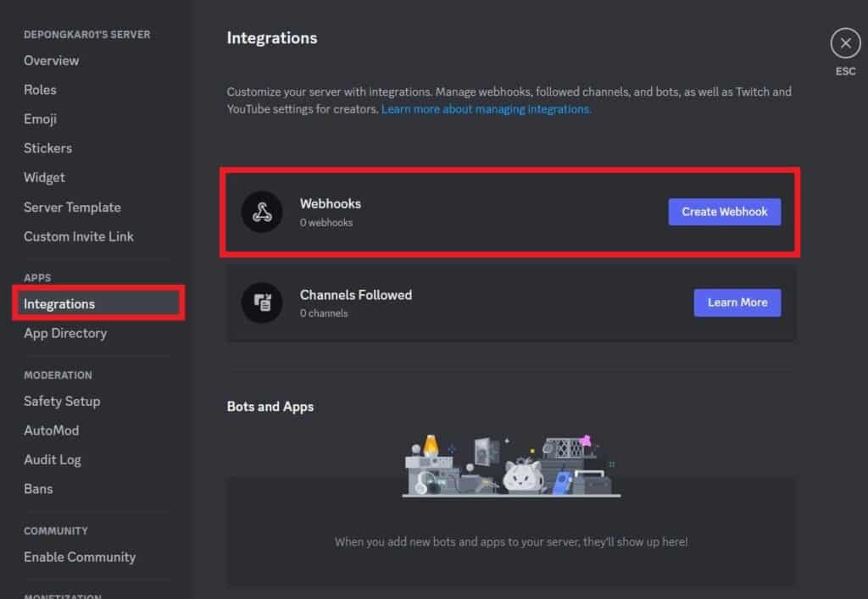View the Audit Log
The width and height of the screenshot is (868, 599).
pos(53,459)
